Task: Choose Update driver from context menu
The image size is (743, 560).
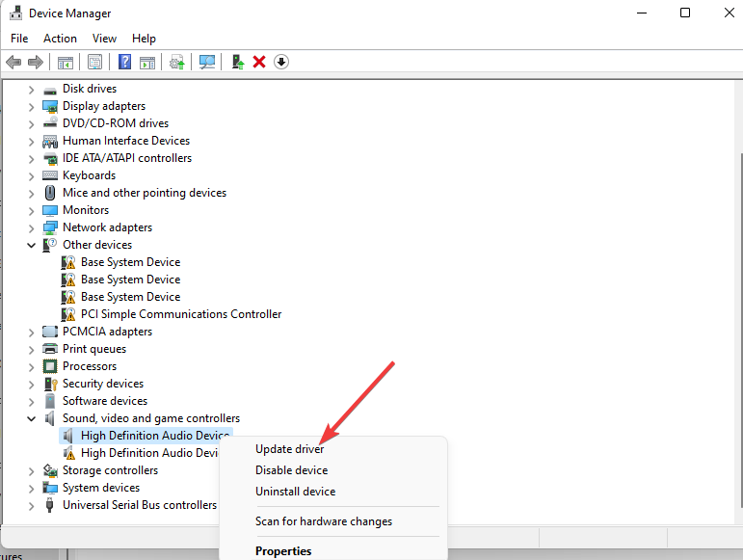Action: coord(289,449)
